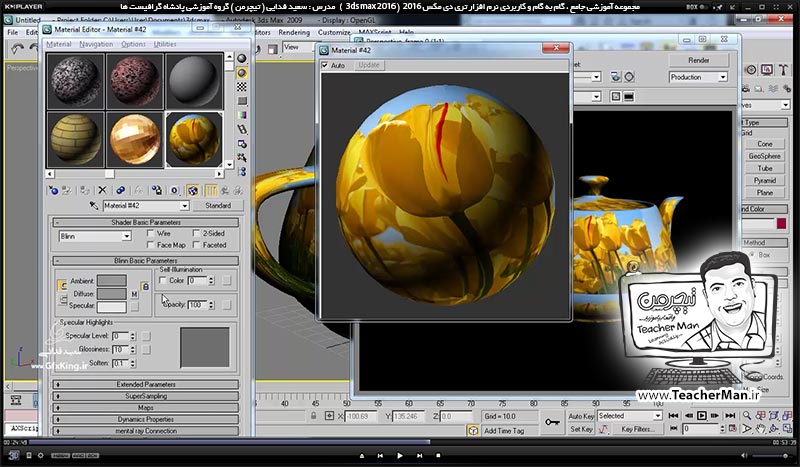The image size is (800, 467).
Task: Open the Blinn shader dropdown
Action: [x=126, y=236]
